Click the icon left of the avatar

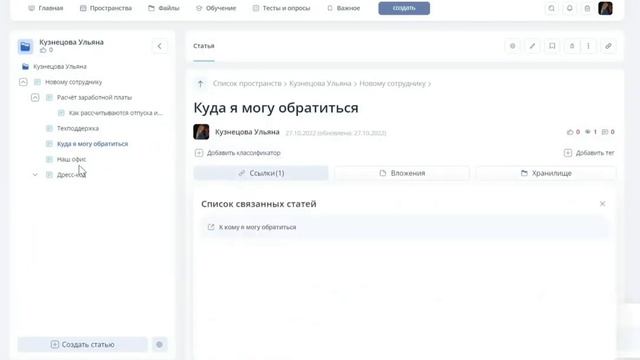[587, 8]
